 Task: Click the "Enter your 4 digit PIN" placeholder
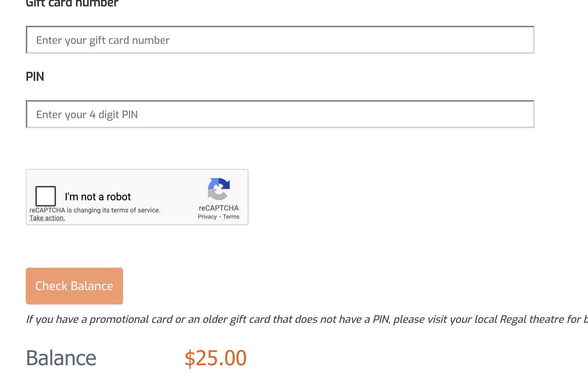87,115
